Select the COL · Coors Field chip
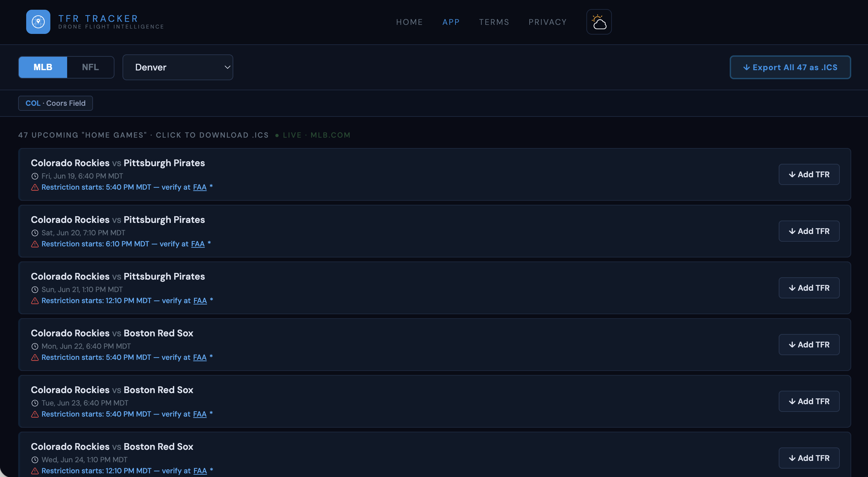868x477 pixels. pyautogui.click(x=56, y=103)
